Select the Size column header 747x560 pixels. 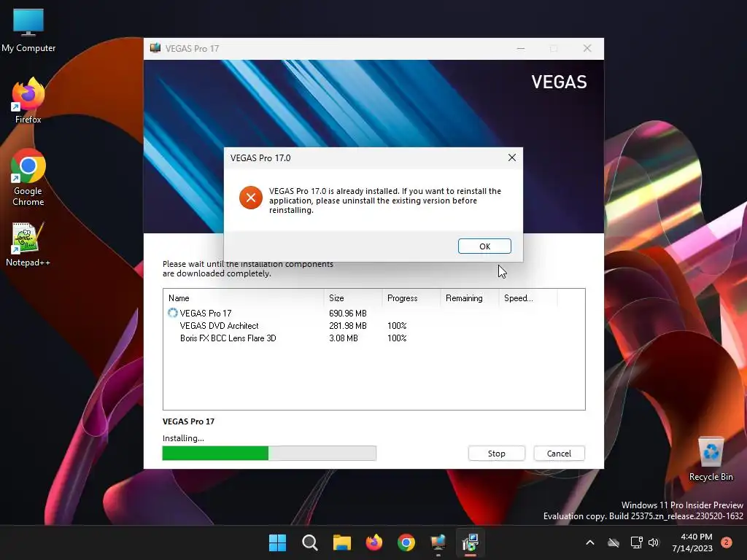pos(353,298)
